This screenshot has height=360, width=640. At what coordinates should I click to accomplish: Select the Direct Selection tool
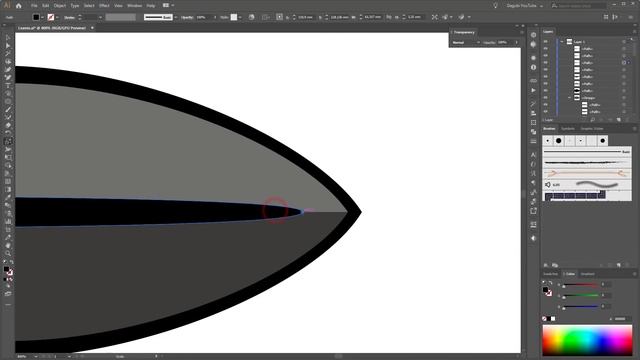tap(8, 45)
